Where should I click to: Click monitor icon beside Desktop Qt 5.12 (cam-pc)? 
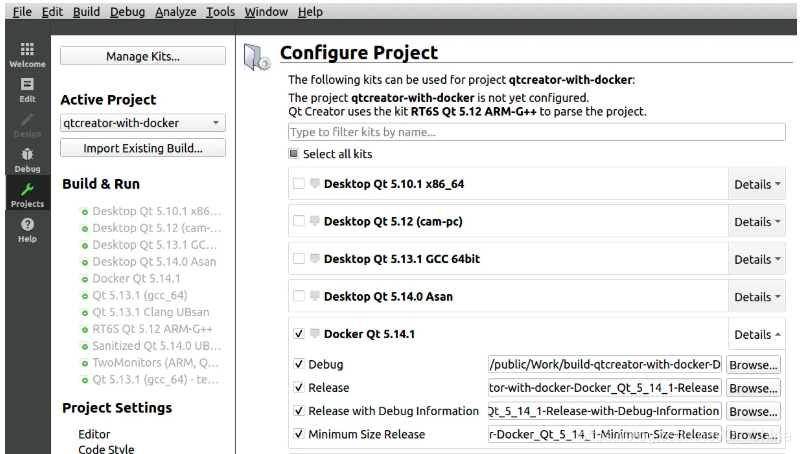[315, 221]
